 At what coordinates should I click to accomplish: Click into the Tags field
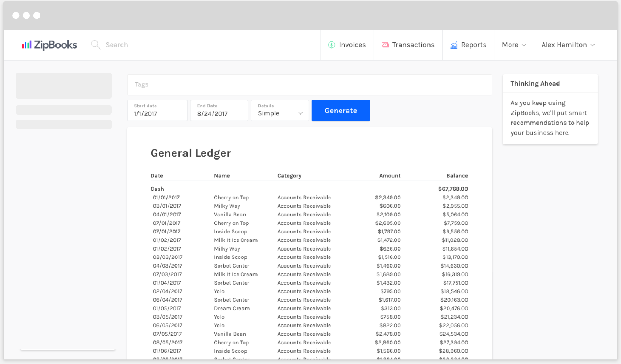[309, 84]
